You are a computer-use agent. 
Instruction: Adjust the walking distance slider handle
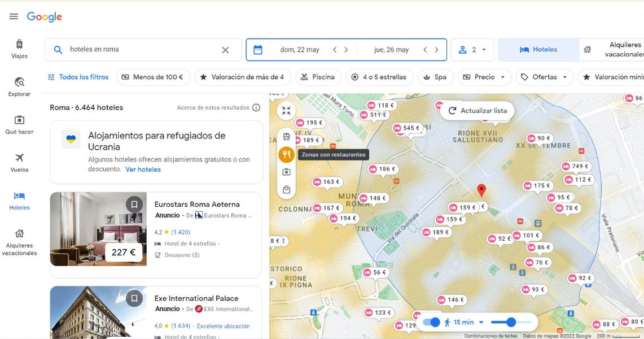(511, 322)
